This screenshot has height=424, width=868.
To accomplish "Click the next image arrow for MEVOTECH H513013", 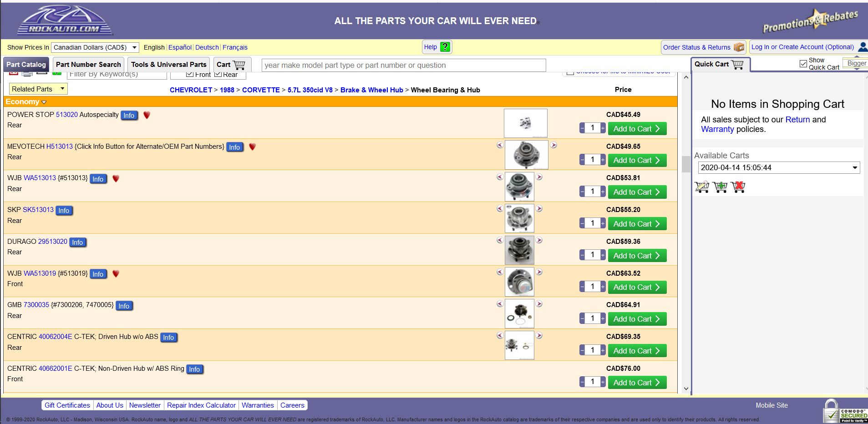I will pos(553,145).
